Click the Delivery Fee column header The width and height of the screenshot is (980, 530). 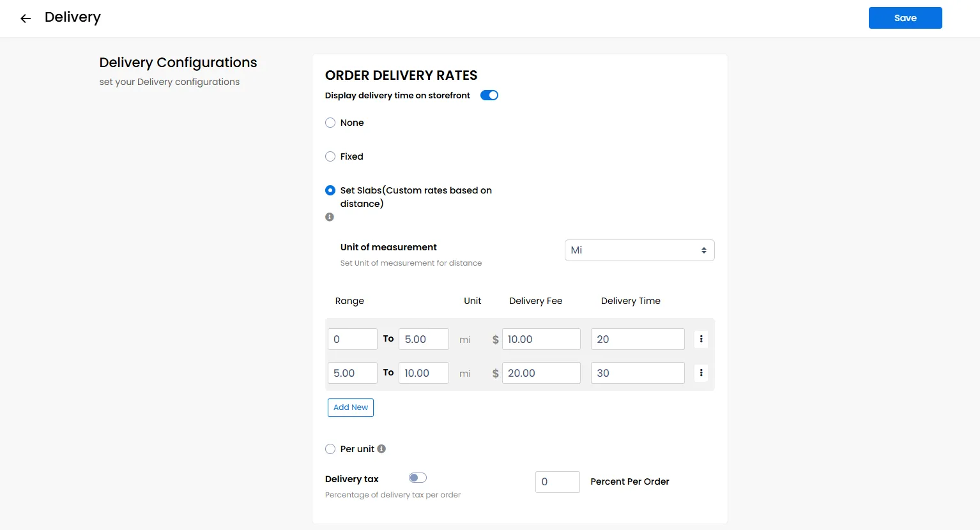pyautogui.click(x=536, y=301)
